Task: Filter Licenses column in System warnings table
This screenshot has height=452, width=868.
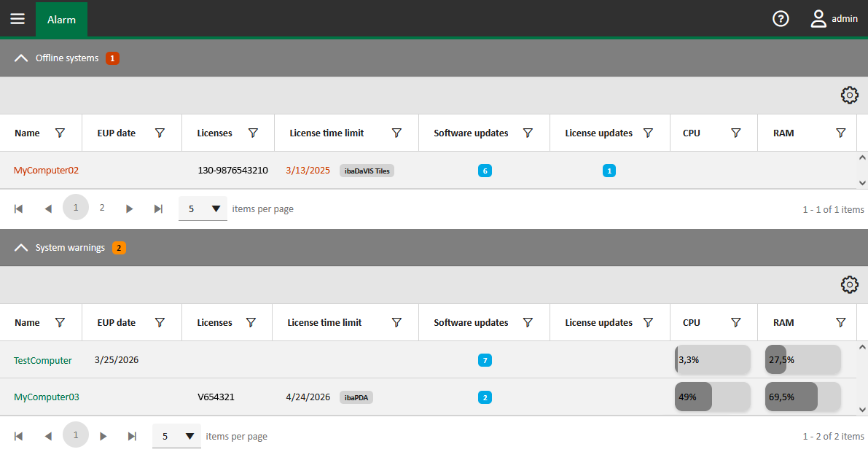Action: pos(251,322)
